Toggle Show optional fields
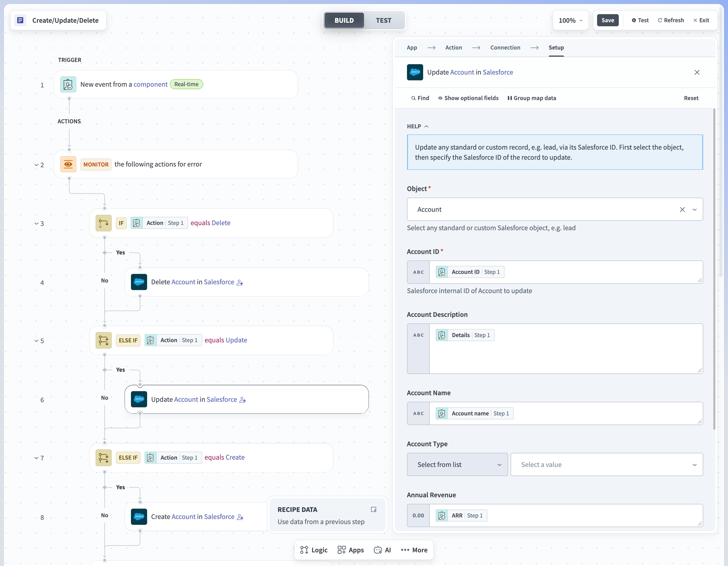Image resolution: width=728 pixels, height=566 pixels. coord(468,98)
